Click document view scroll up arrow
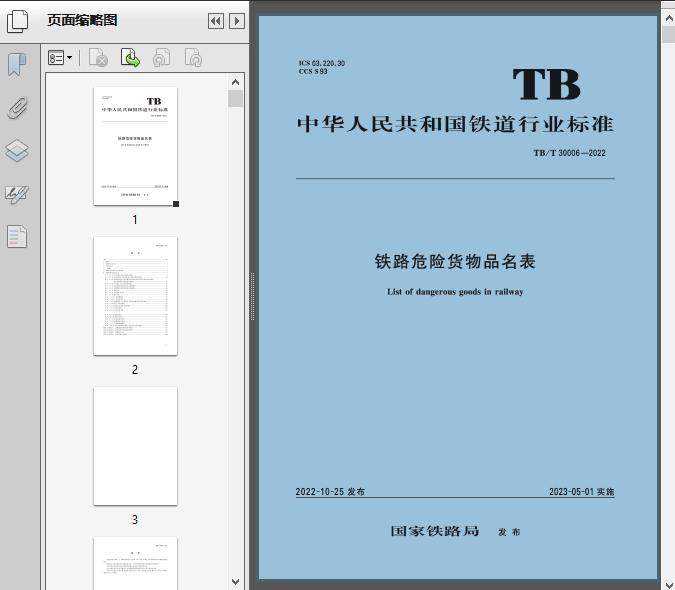 pos(669,18)
